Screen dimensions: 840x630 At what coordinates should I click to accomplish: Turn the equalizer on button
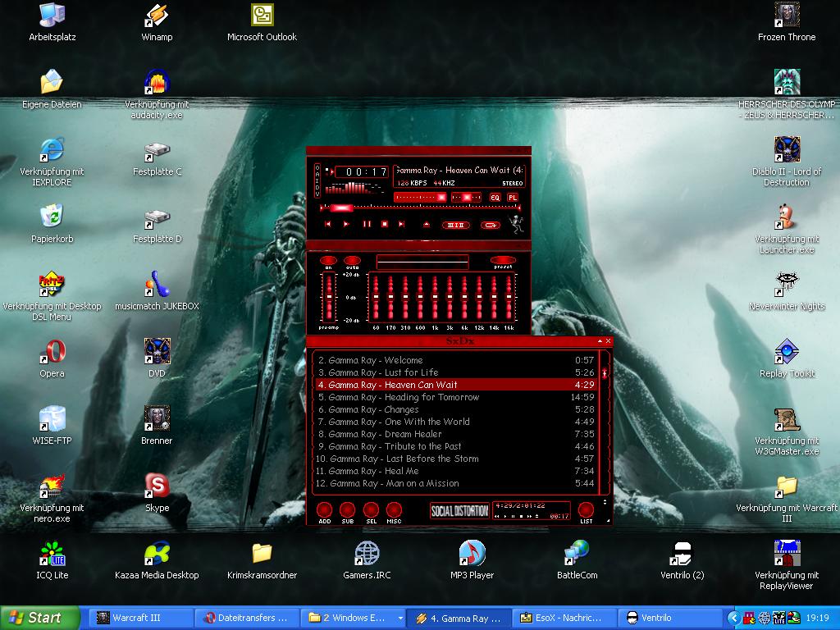click(328, 262)
